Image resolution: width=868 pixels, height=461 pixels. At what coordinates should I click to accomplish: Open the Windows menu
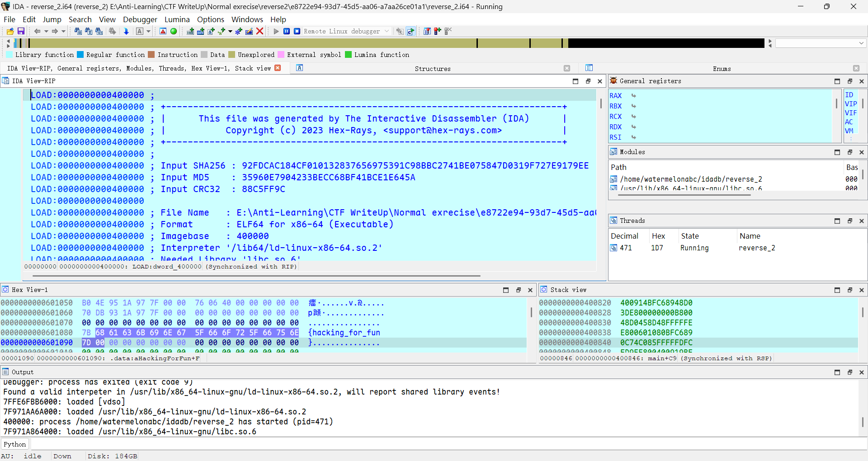point(247,19)
